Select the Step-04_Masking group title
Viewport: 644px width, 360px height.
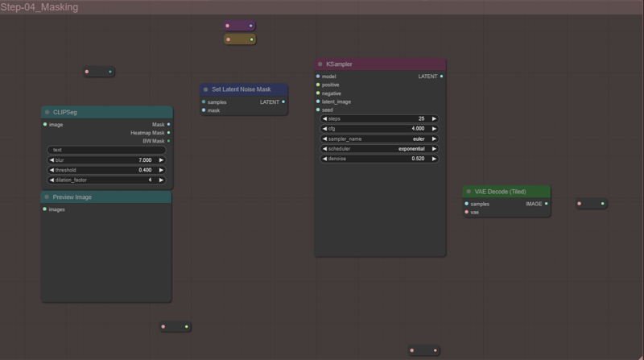click(39, 7)
